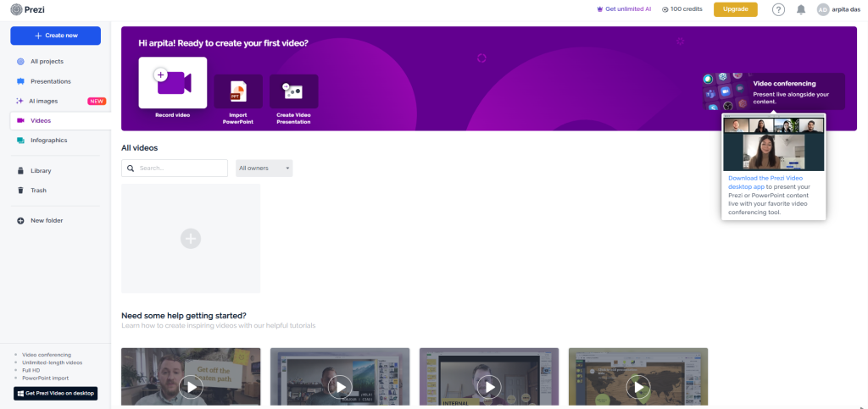Screen dimensions: 868x409
Task: Select the Create Video Presentation icon
Action: 293,91
